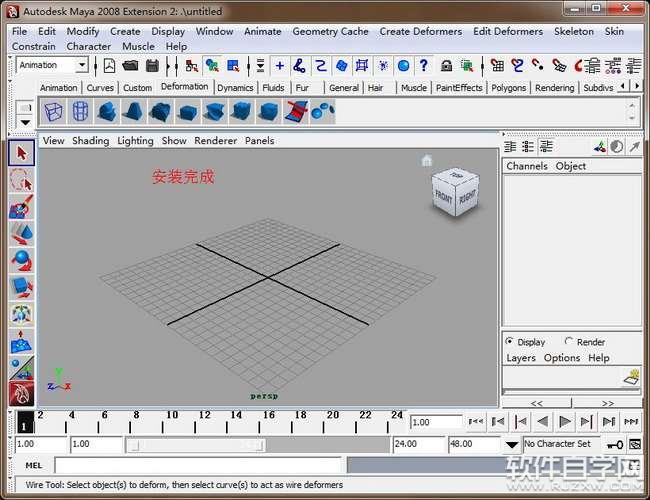
Task: Click the Lattice deformer shelf icon
Action: (x=53, y=112)
